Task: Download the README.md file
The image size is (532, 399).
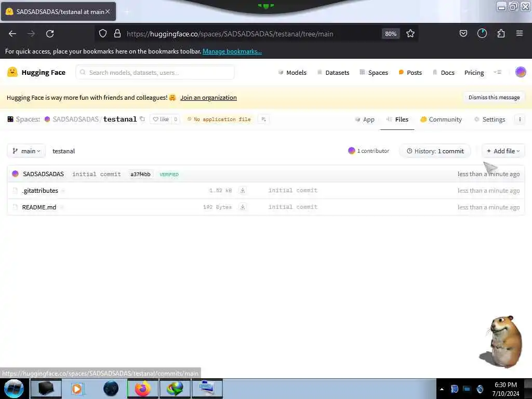Action: click(243, 207)
